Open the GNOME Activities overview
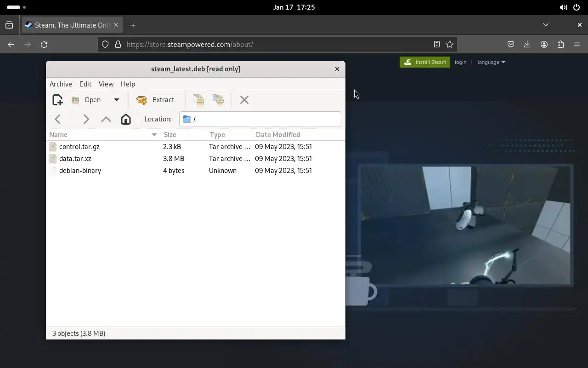This screenshot has width=588, height=368. pyautogui.click(x=17, y=7)
